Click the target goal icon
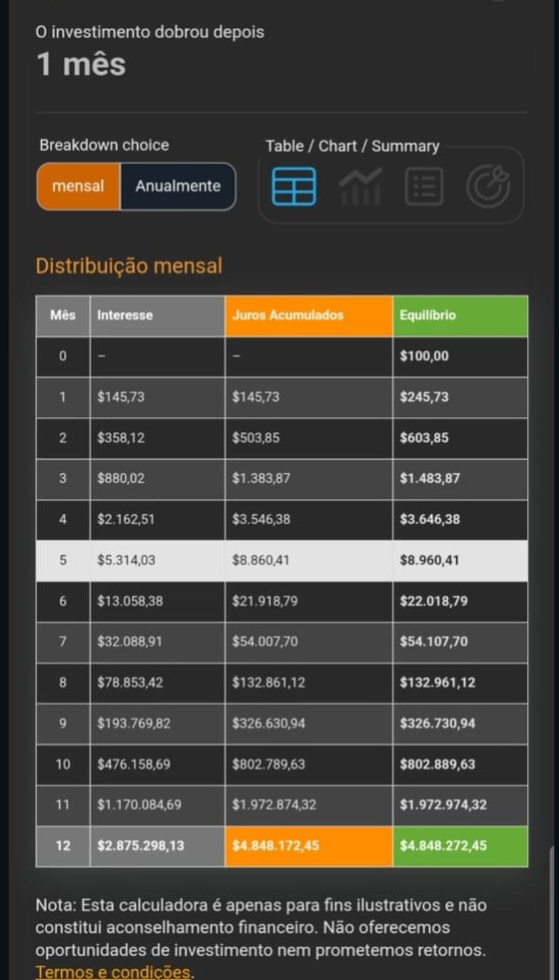559x980 pixels. click(x=488, y=187)
